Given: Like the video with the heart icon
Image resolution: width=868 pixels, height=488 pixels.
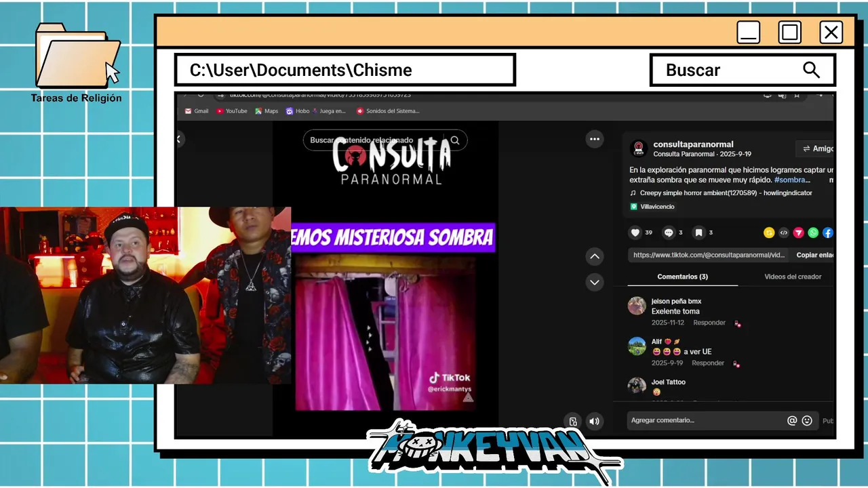Looking at the screenshot, I should 635,232.
